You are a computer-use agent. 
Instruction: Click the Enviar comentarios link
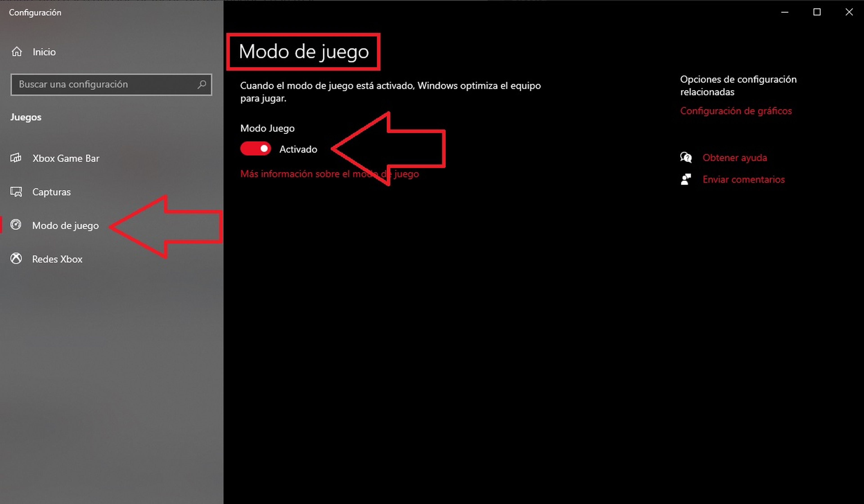click(x=744, y=179)
